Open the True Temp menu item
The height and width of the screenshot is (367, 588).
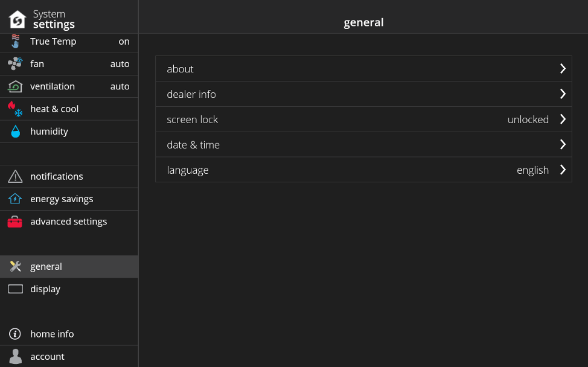pos(69,42)
